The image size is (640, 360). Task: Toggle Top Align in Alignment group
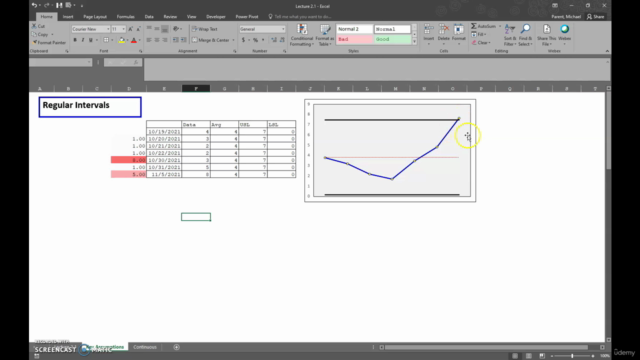pyautogui.click(x=149, y=29)
